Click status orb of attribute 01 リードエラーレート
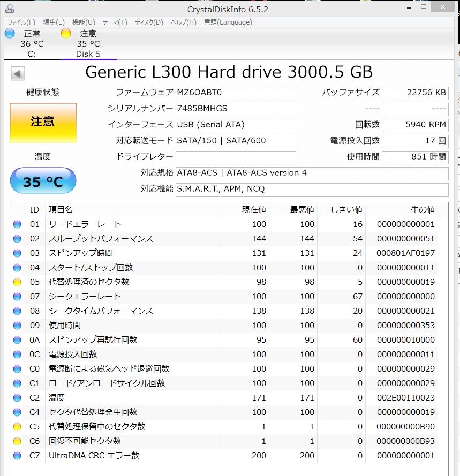The height and width of the screenshot is (476, 460). [17, 224]
